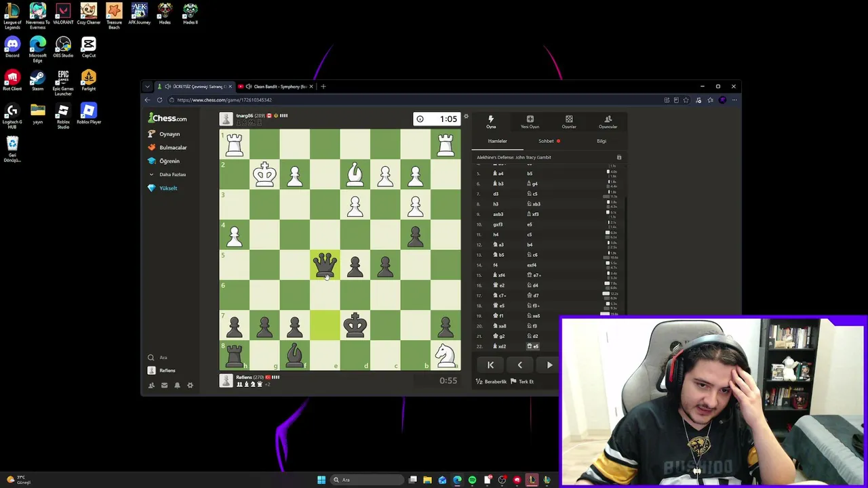
Task: Select the white knight in the corner
Action: click(x=445, y=355)
